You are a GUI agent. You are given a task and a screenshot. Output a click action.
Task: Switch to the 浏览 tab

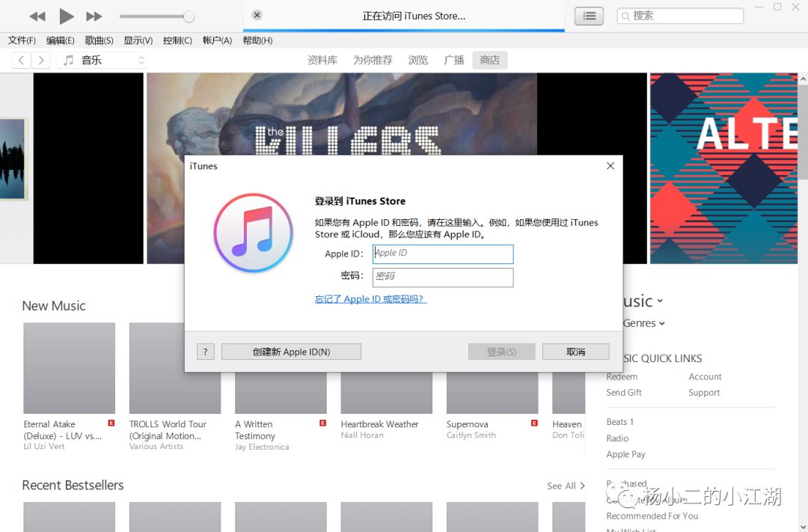tap(418, 61)
